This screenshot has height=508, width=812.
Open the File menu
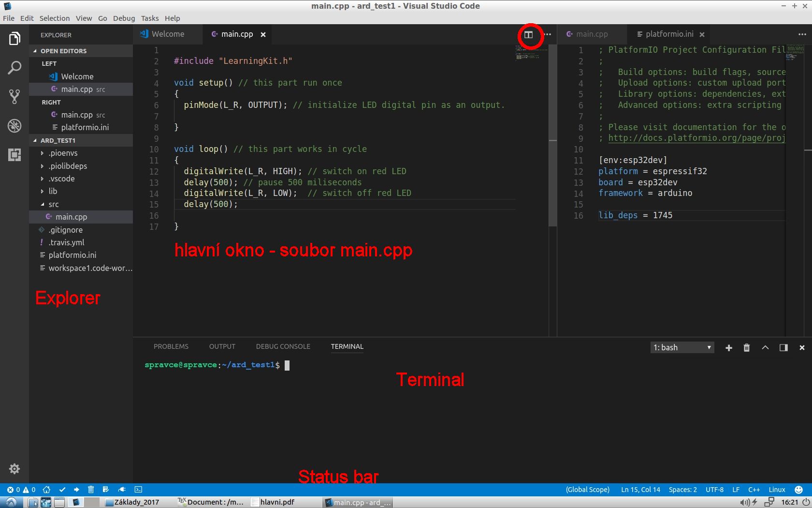[x=9, y=18]
